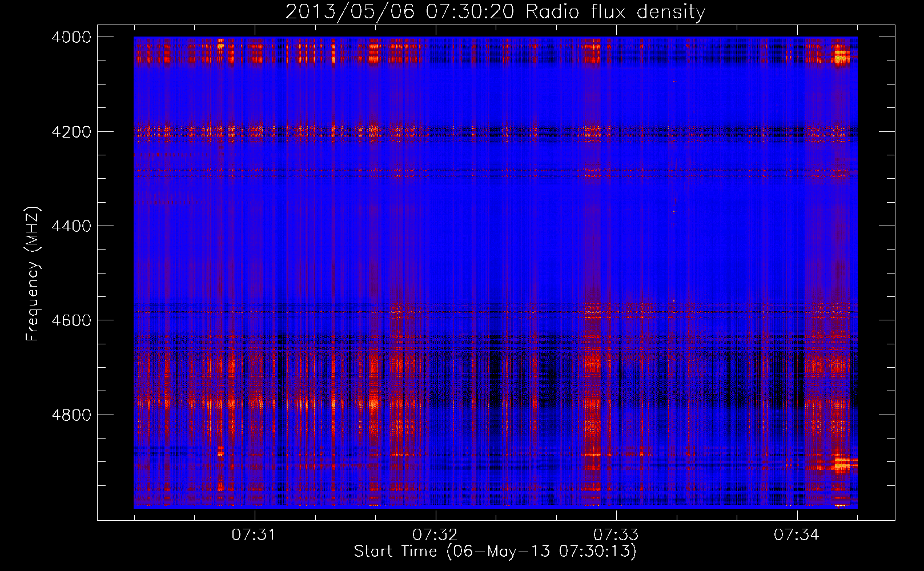This screenshot has height=571, width=924.
Task: Click the "Start Time (06-May-13 07:30:13)" label
Action: [495, 552]
